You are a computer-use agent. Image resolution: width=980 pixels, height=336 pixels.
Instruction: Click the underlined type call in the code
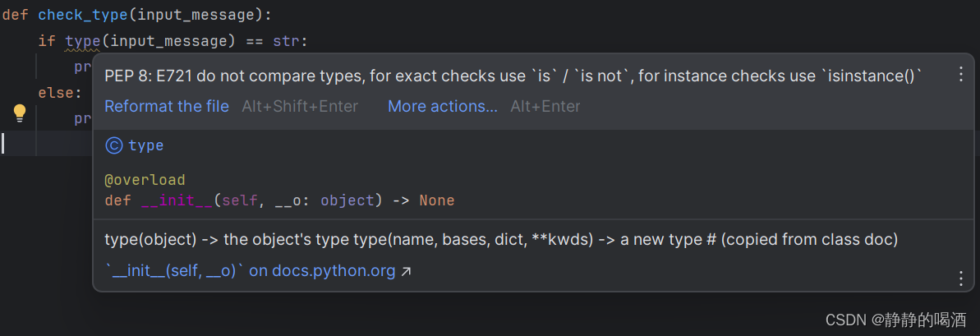point(82,41)
